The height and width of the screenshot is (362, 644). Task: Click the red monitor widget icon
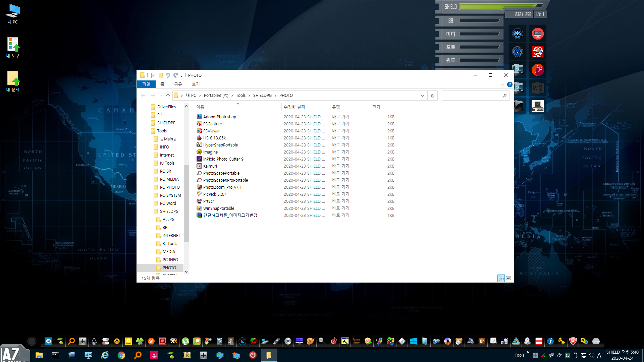tap(538, 34)
